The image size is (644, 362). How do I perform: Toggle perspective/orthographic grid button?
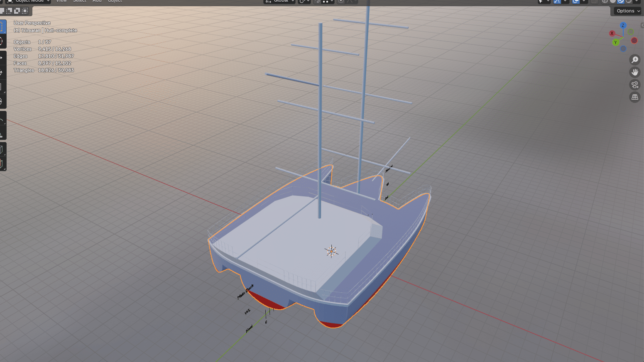634,97
